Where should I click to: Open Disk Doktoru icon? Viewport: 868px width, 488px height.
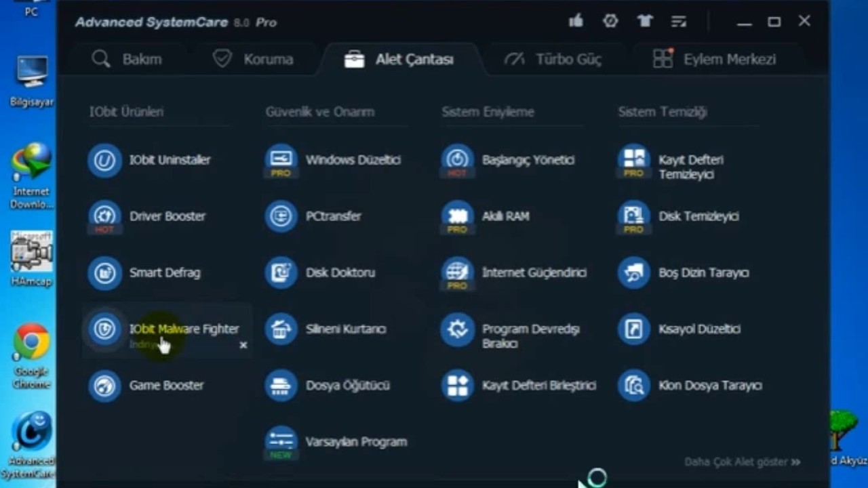281,273
